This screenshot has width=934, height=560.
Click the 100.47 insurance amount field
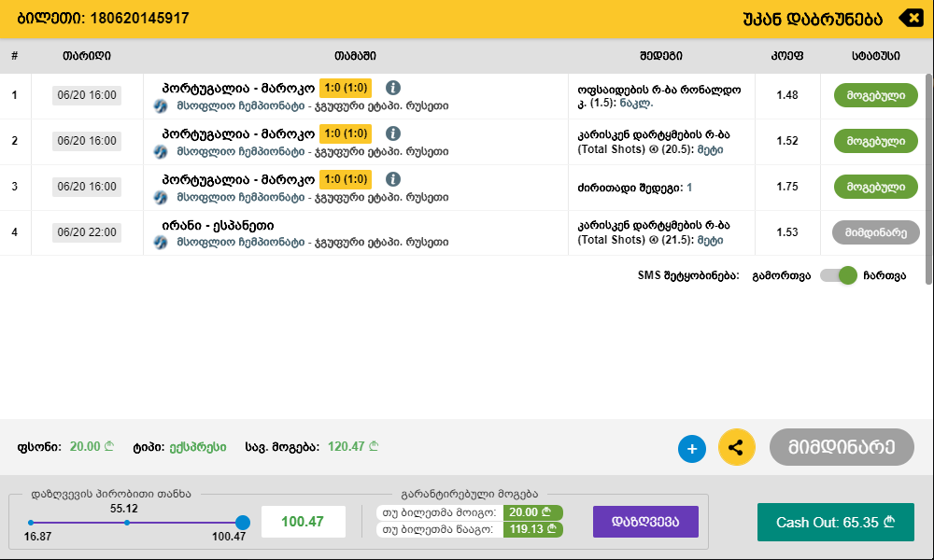304,522
